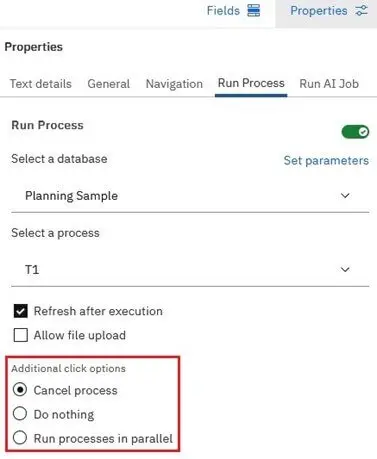Choose the Do nothing radio option
Screen dimensions: 377x459
point(20,414)
